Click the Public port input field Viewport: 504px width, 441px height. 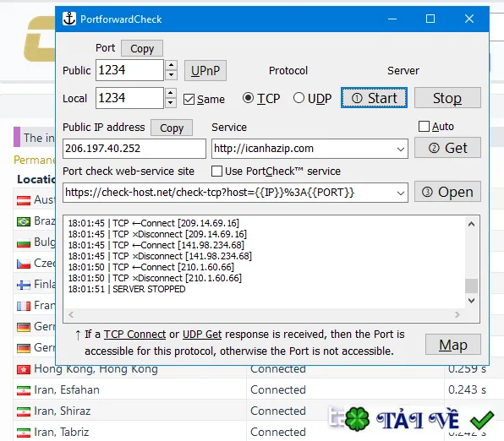129,70
